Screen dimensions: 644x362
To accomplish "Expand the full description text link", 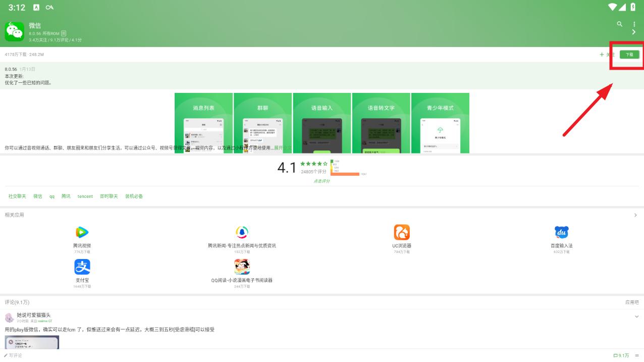I will (283, 148).
